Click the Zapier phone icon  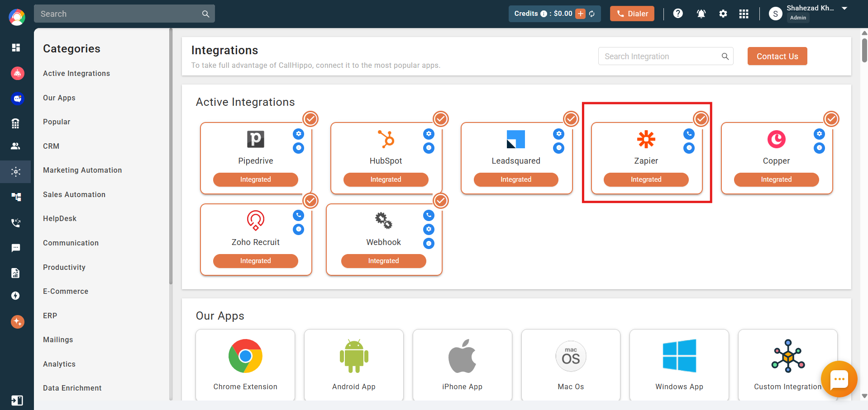[x=689, y=134]
